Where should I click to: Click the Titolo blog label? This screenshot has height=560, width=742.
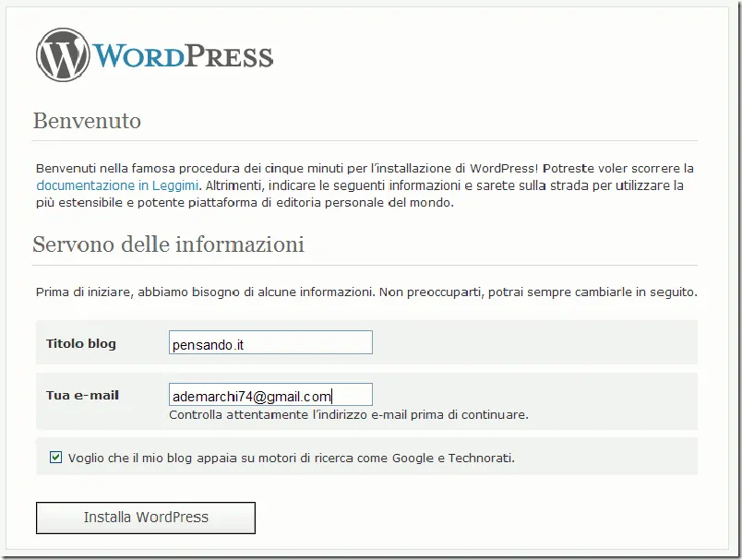click(81, 343)
